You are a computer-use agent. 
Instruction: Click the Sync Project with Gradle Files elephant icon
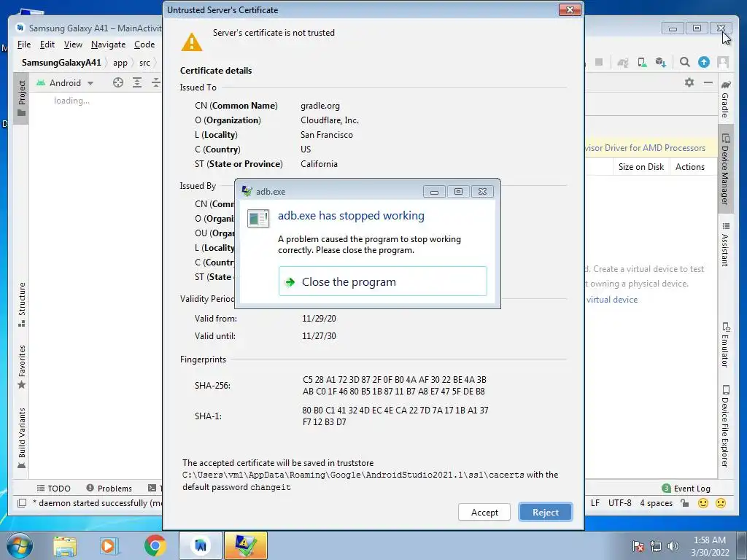(x=622, y=63)
